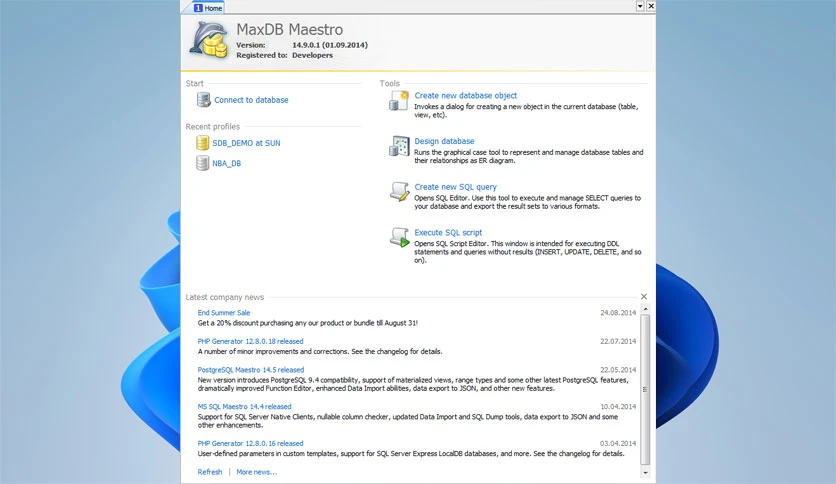Close the Latest company news panel

(644, 296)
